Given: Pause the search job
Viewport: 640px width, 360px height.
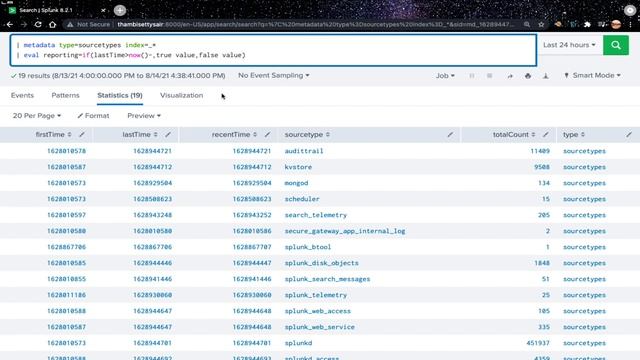Looking at the screenshot, I should [472, 76].
